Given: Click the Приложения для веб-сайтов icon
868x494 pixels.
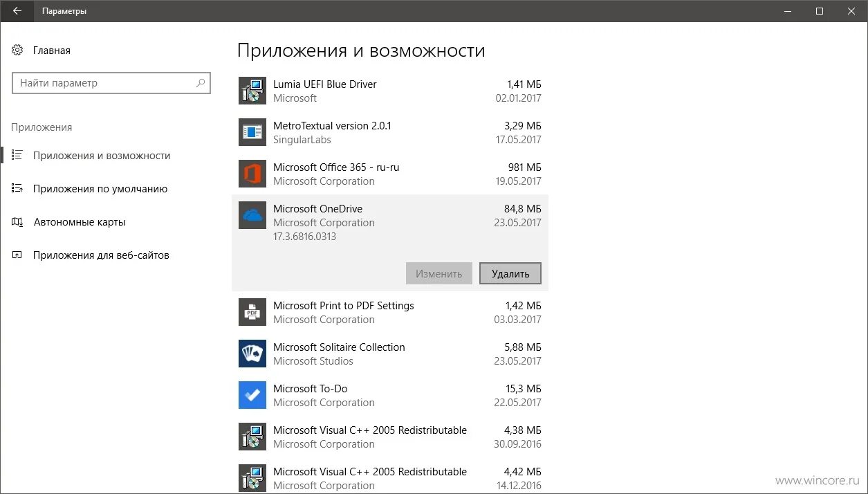Looking at the screenshot, I should [x=18, y=255].
